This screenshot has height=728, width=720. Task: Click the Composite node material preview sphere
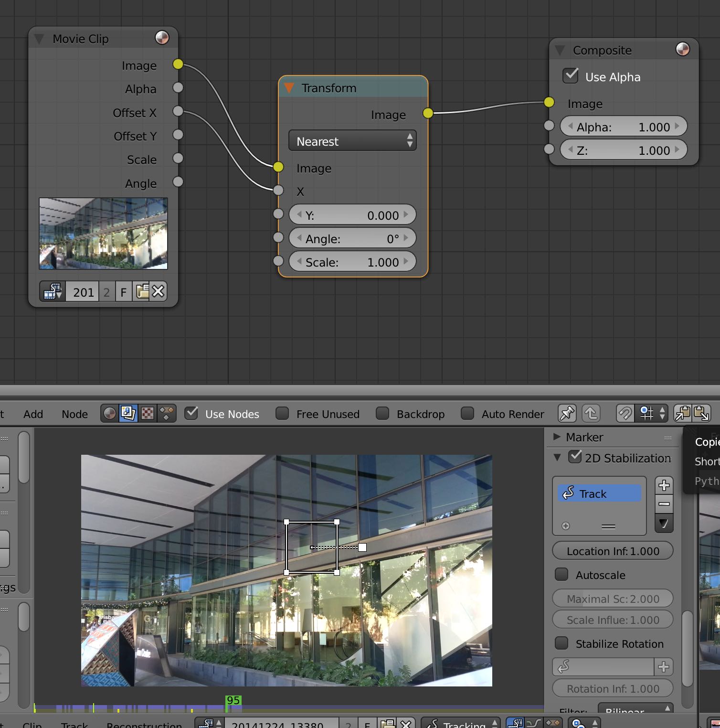pyautogui.click(x=682, y=48)
